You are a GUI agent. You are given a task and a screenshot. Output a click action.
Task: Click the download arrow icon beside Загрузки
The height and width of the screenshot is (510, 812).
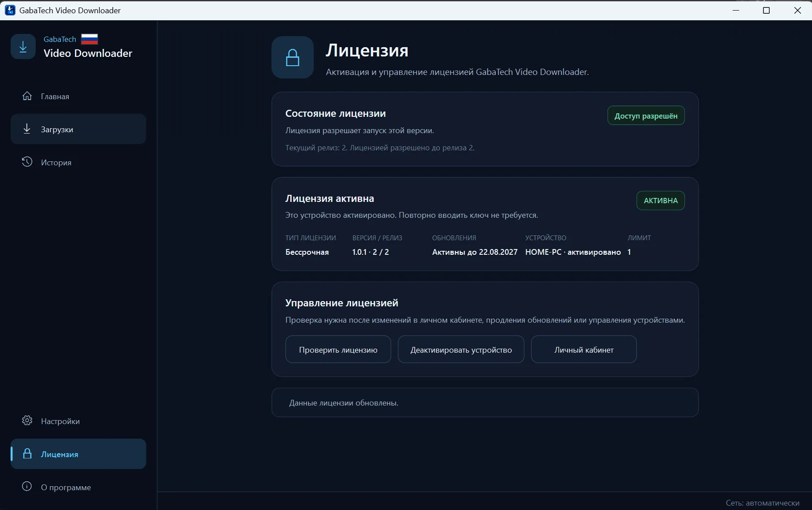tap(27, 129)
